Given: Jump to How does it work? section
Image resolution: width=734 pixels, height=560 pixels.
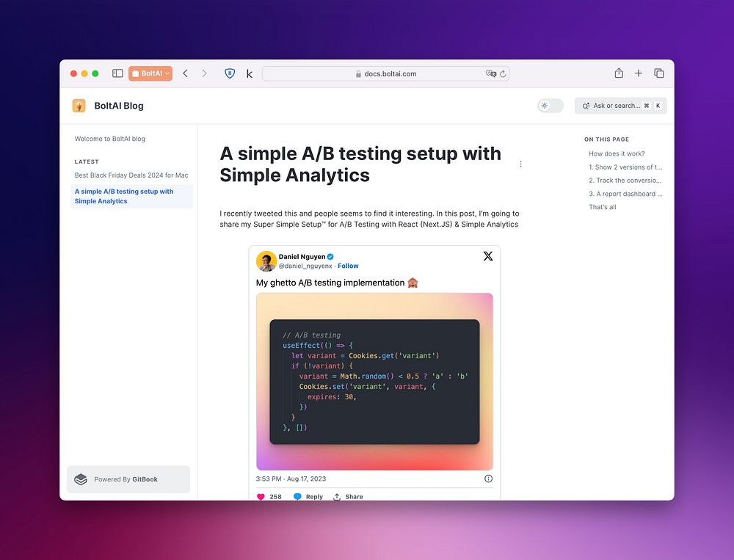Looking at the screenshot, I should click(x=617, y=153).
